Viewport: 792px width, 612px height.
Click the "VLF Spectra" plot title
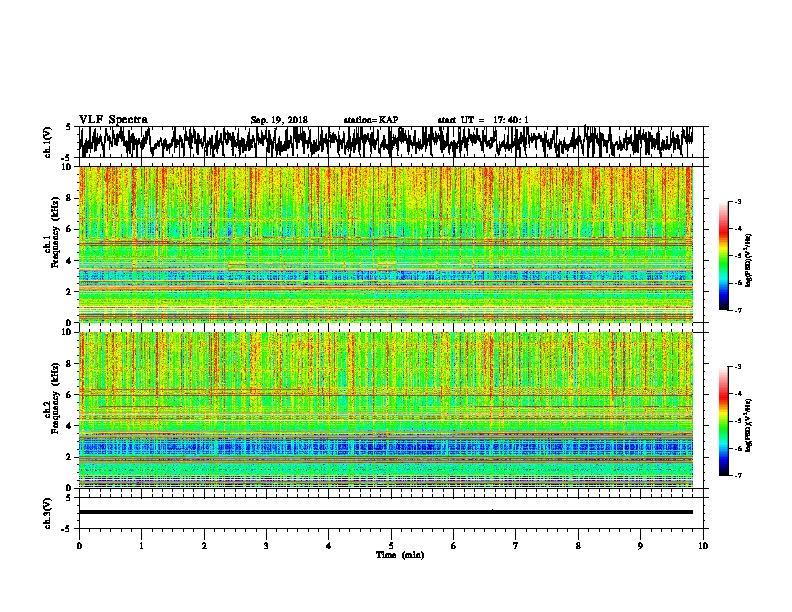coord(113,120)
